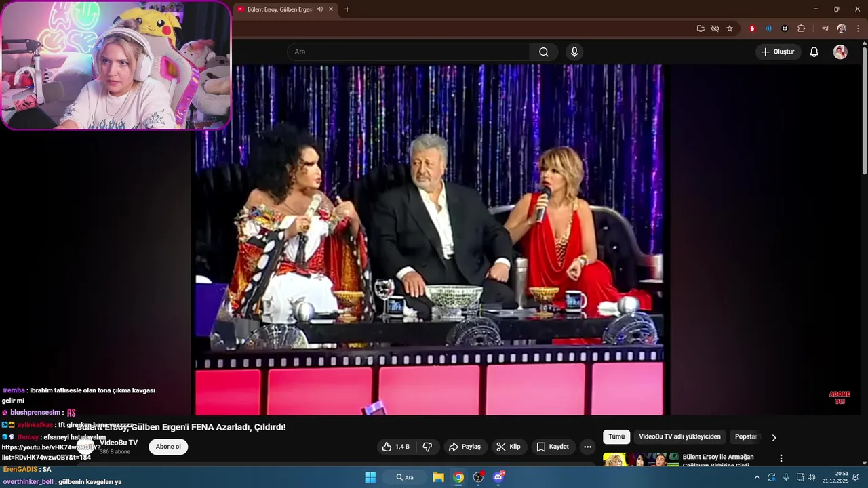Select the VideoBu TV adlı yükleyiciden chip
Image resolution: width=868 pixels, height=488 pixels.
coord(679,437)
